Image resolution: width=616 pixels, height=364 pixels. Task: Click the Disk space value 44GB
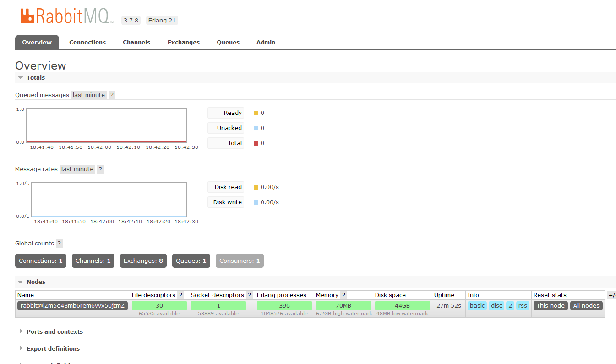click(402, 305)
